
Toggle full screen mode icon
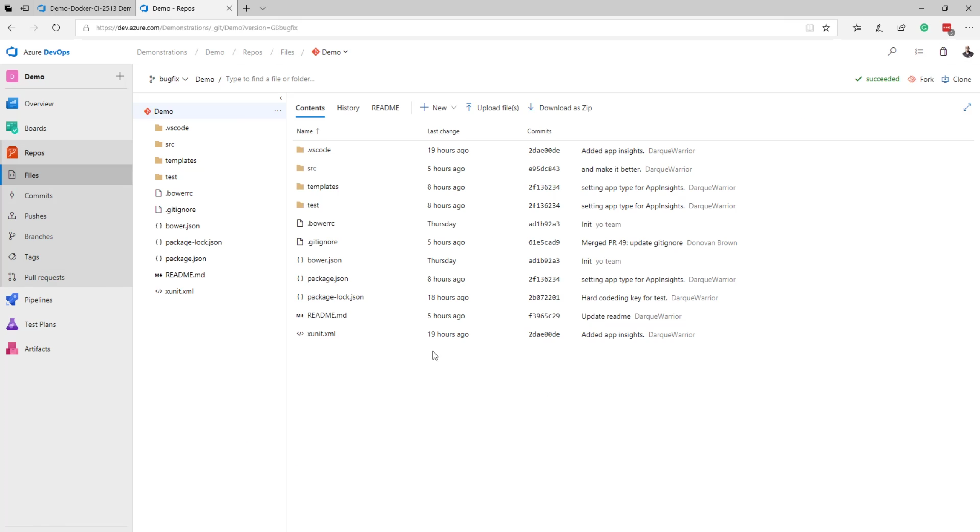pyautogui.click(x=967, y=107)
